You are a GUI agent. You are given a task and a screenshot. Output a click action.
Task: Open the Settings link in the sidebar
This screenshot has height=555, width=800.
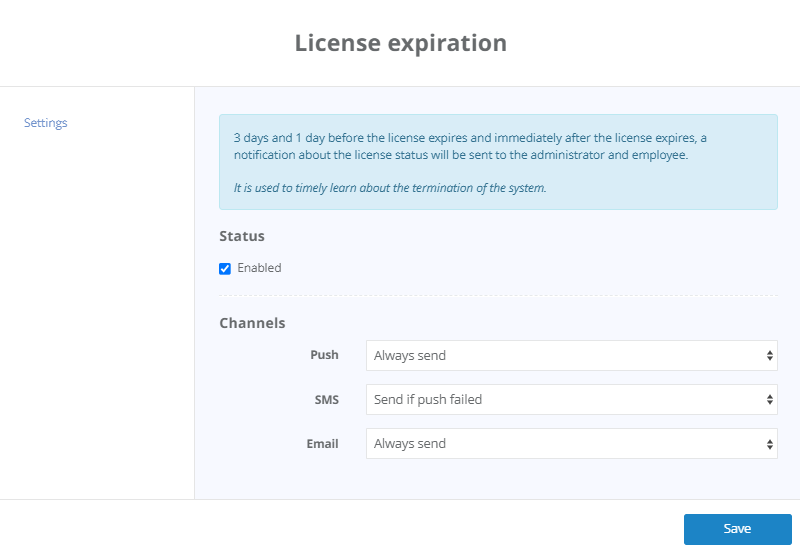[45, 123]
